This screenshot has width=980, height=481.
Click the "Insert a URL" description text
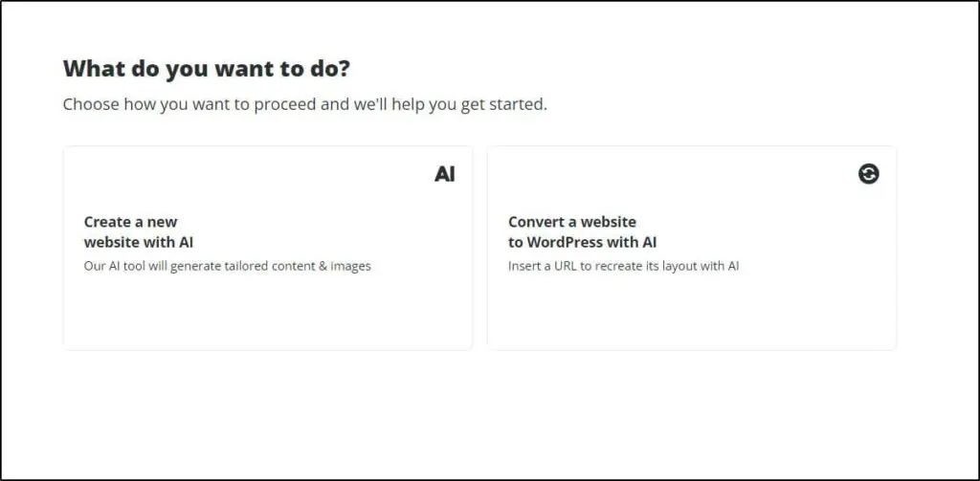(x=623, y=266)
